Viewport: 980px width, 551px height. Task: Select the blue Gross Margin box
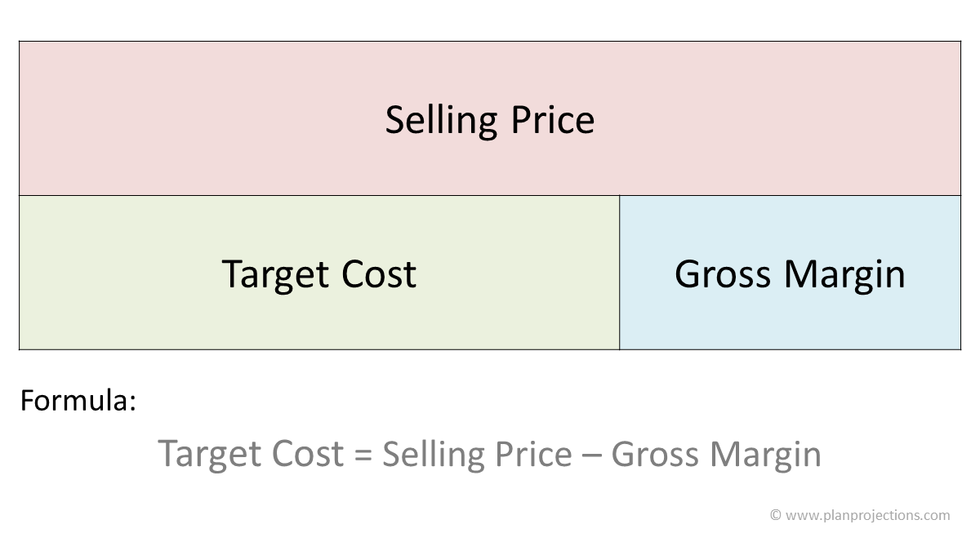pyautogui.click(x=791, y=273)
